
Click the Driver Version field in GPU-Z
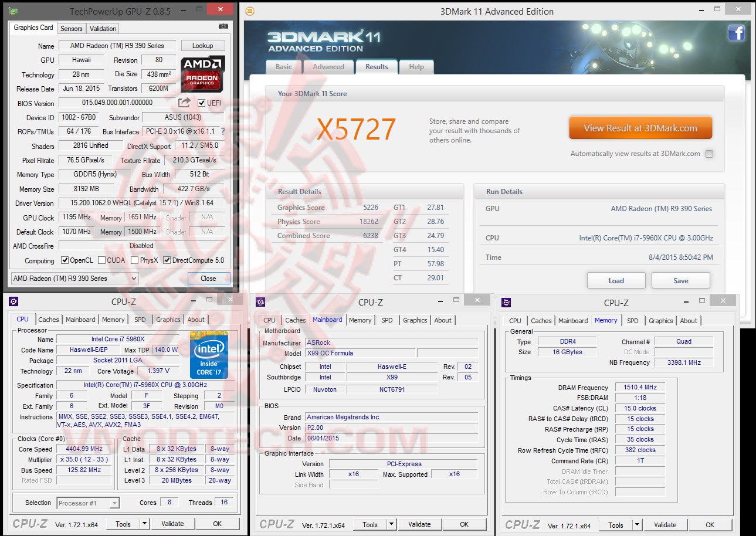141,203
